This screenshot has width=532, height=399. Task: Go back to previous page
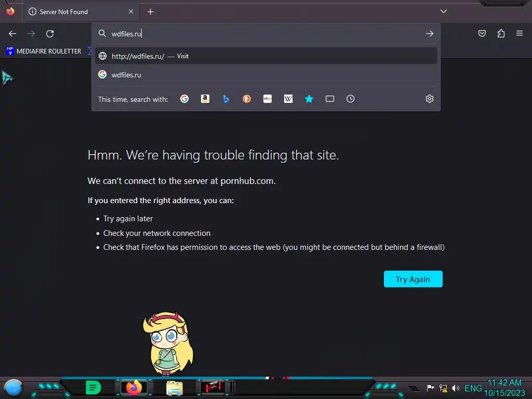pyautogui.click(x=12, y=34)
